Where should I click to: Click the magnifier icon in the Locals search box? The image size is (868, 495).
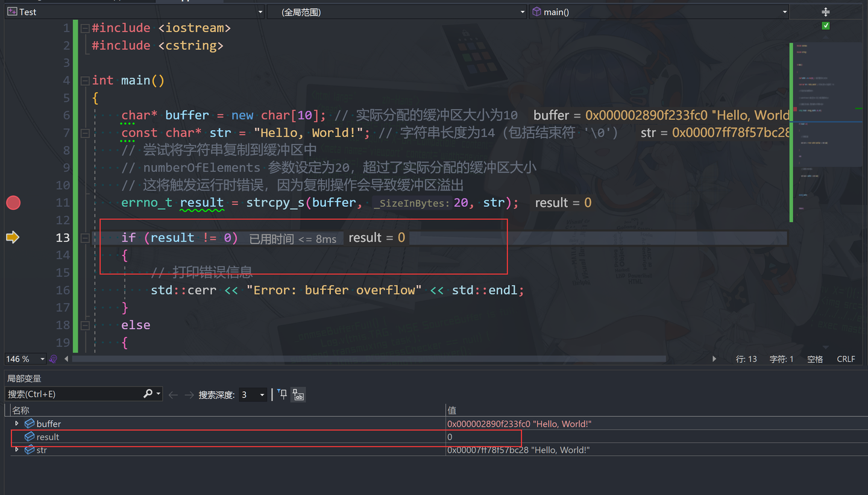click(x=148, y=394)
